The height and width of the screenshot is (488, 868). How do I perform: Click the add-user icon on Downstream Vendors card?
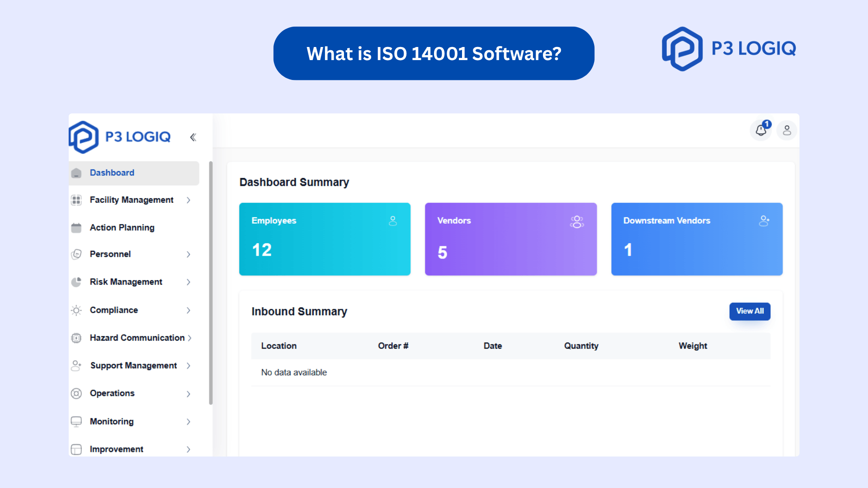point(764,221)
